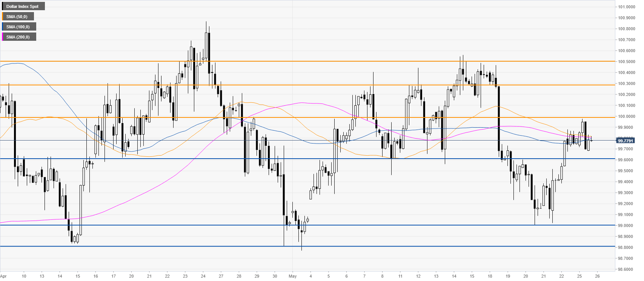Click the 101.0000 price axis label
Viewport: 644px width, 281px height.
coord(626,7)
